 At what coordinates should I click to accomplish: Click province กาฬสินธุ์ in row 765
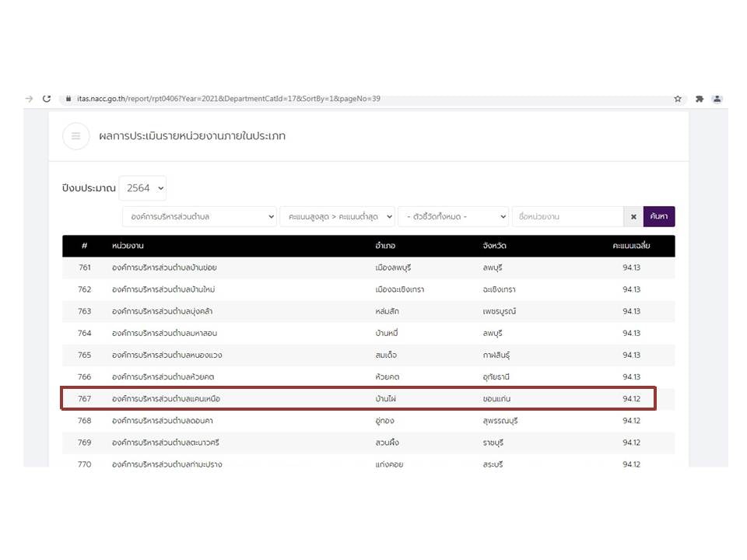click(x=496, y=355)
